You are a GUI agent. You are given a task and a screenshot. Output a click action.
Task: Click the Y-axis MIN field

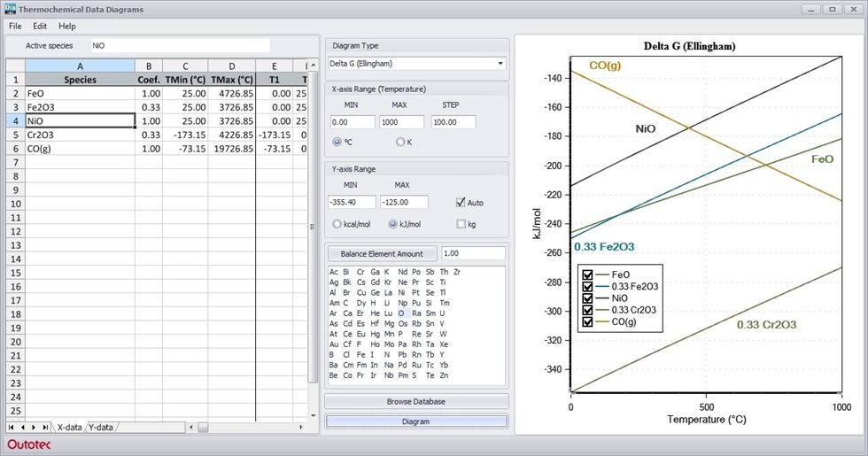pyautogui.click(x=353, y=202)
